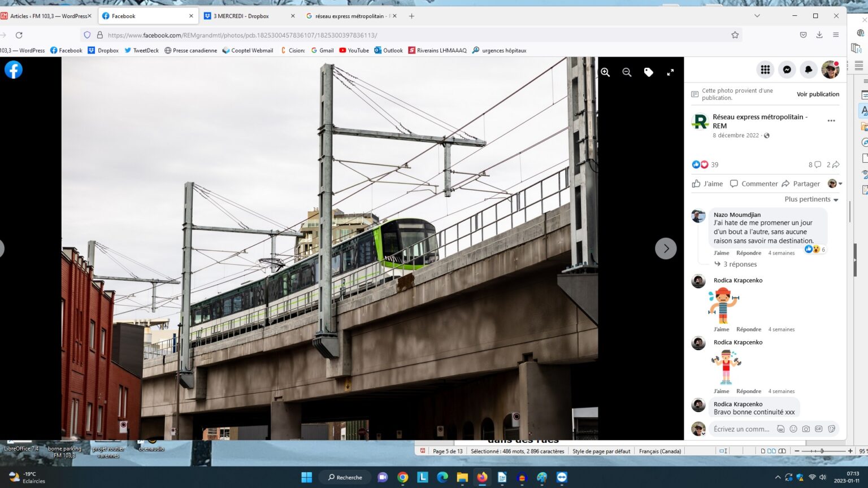868x488 pixels.
Task: Open the Facebook apps grid menu
Action: pyautogui.click(x=765, y=69)
